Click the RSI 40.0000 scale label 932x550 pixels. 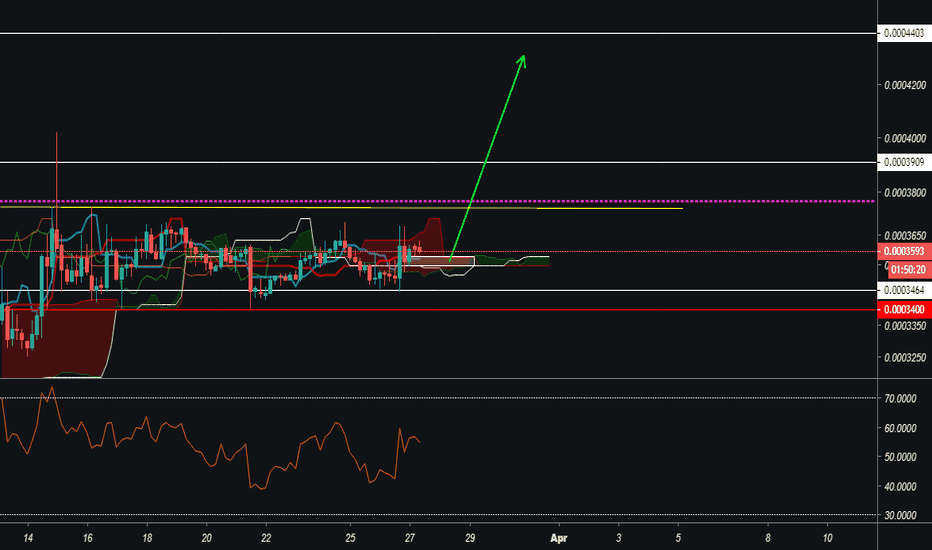(x=900, y=486)
